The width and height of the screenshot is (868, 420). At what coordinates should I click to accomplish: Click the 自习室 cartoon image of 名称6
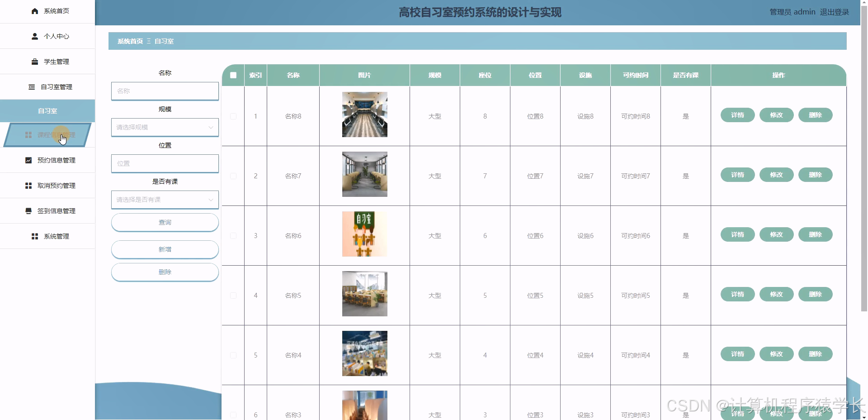(365, 234)
